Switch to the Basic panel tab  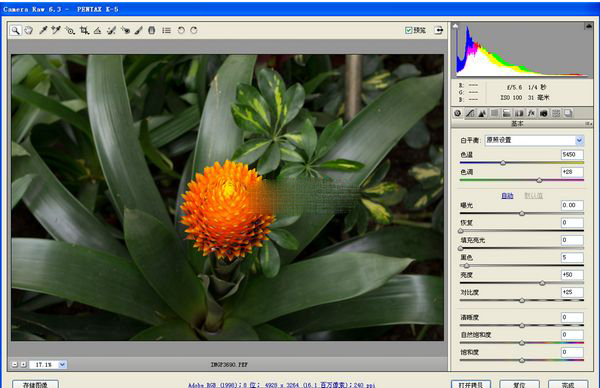click(458, 113)
